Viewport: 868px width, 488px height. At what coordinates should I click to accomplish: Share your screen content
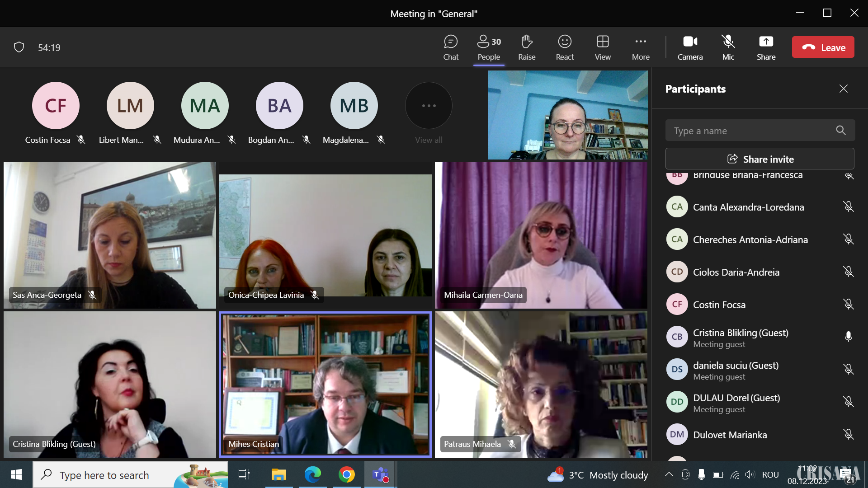[x=766, y=47]
